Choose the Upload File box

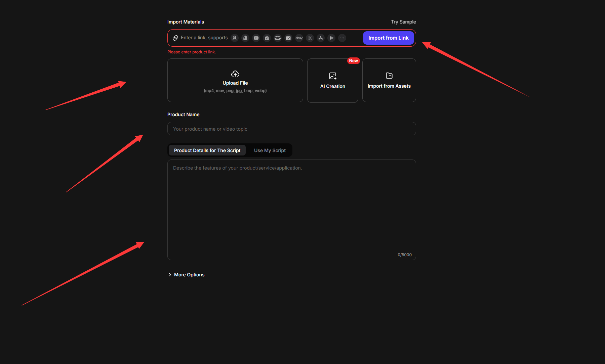pyautogui.click(x=235, y=81)
